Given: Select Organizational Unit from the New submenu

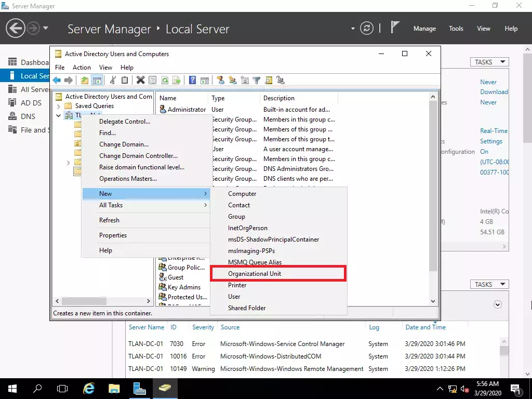Looking at the screenshot, I should click(278, 274).
